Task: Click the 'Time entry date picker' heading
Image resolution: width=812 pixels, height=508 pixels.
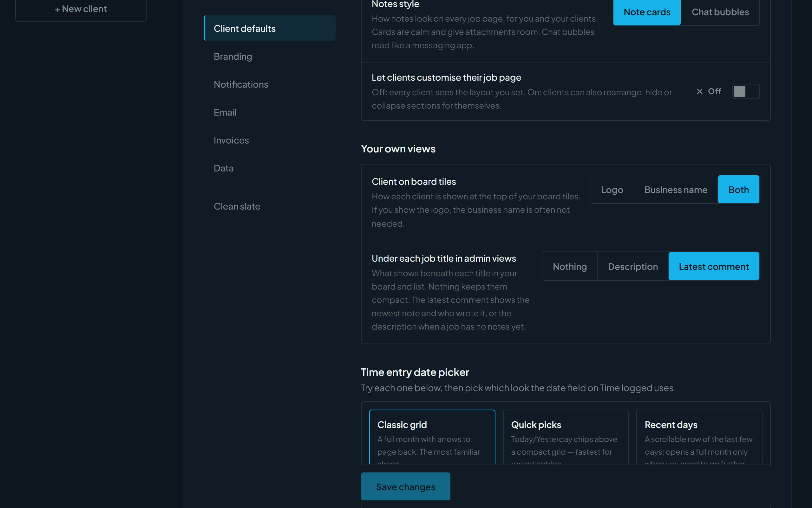Action: (x=415, y=372)
